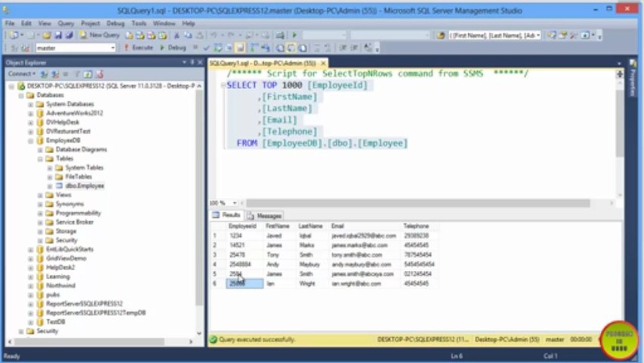Select dbo.Employee in Object Explorer
Screen dimensions: 644x363
[x=85, y=186]
